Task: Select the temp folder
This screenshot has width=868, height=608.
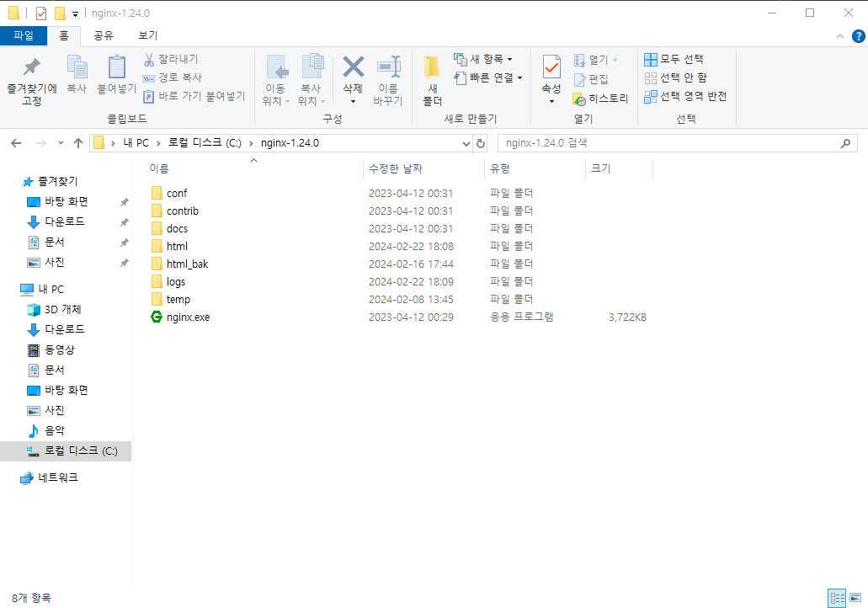Action: tap(178, 300)
